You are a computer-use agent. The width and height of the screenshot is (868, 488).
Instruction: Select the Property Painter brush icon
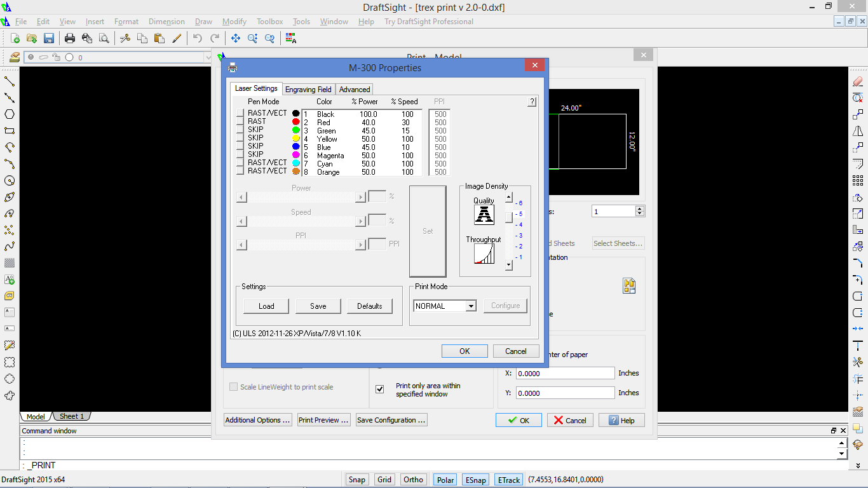[x=177, y=38]
